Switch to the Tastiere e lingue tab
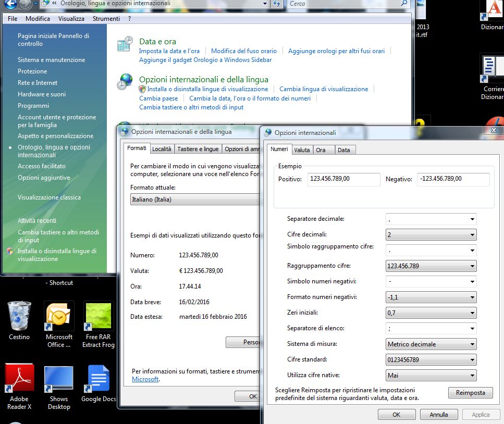The height and width of the screenshot is (424, 504). 198,149
